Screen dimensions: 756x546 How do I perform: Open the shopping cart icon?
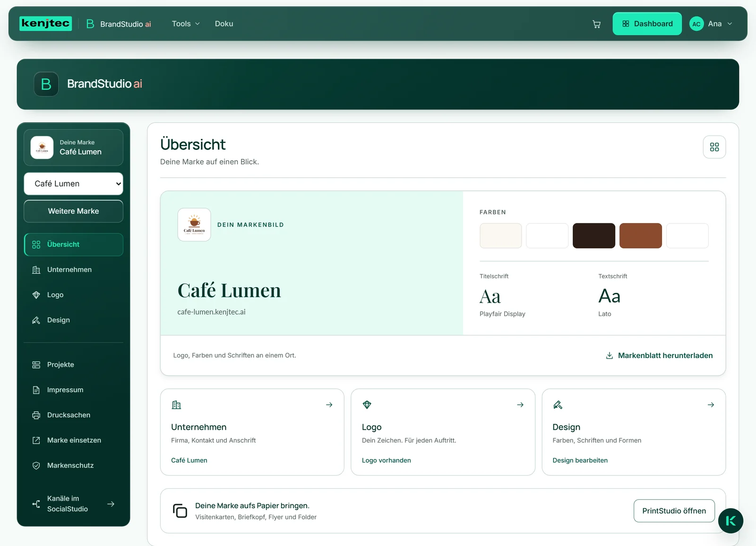[x=596, y=24]
